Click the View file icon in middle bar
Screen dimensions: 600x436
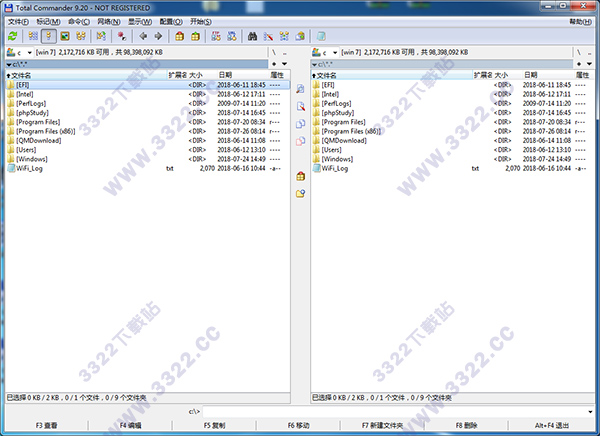(300, 89)
